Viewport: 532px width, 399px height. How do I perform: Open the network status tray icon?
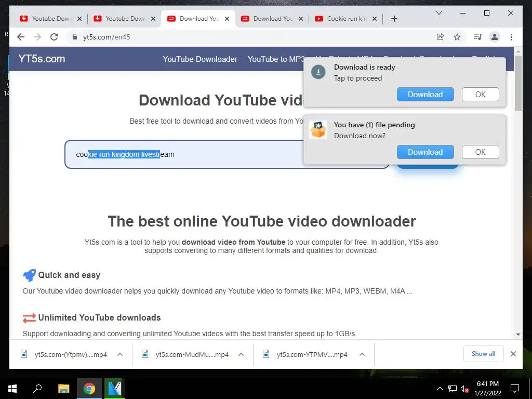pyautogui.click(x=453, y=389)
